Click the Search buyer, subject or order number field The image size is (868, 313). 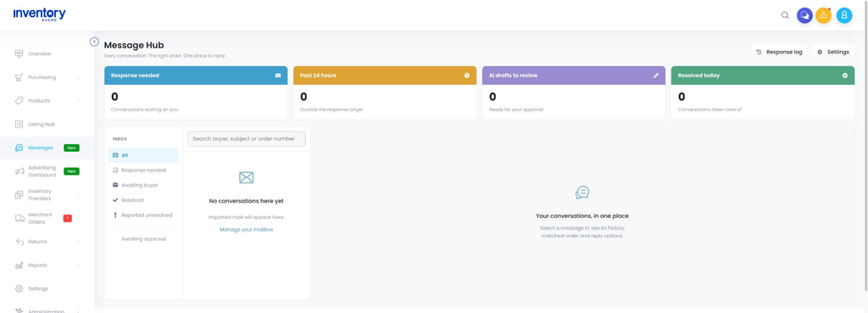tap(247, 139)
